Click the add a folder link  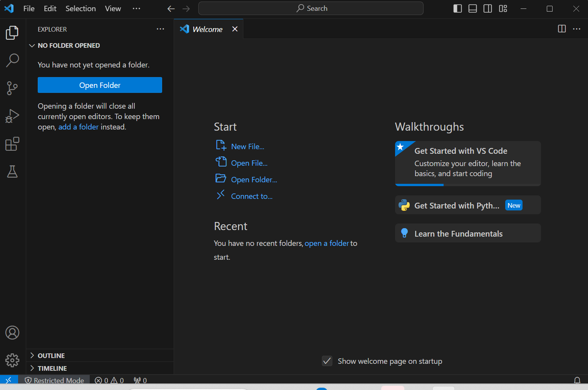tap(79, 127)
